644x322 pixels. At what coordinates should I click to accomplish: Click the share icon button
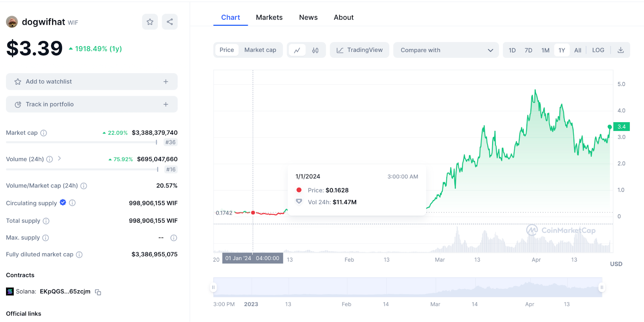pos(170,22)
